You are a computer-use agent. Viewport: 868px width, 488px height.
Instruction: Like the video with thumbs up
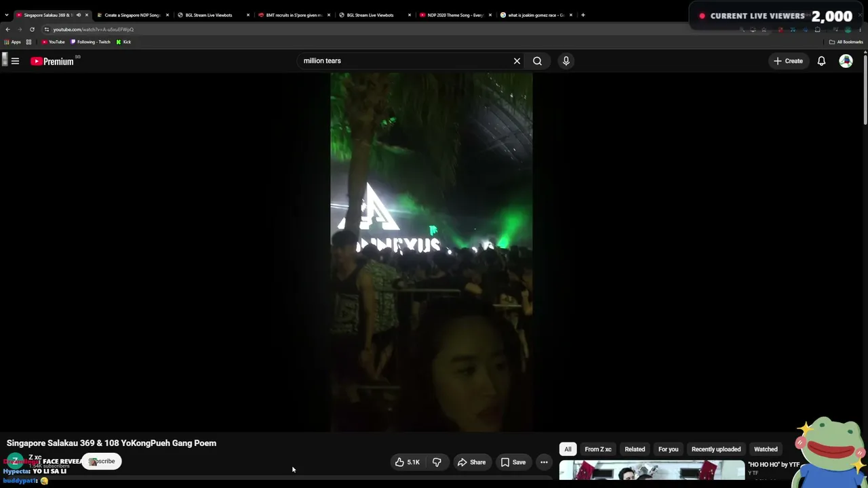click(x=407, y=462)
